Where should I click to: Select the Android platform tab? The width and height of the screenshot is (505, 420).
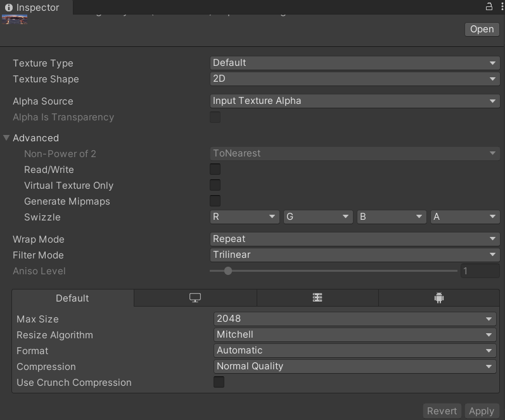tap(439, 298)
